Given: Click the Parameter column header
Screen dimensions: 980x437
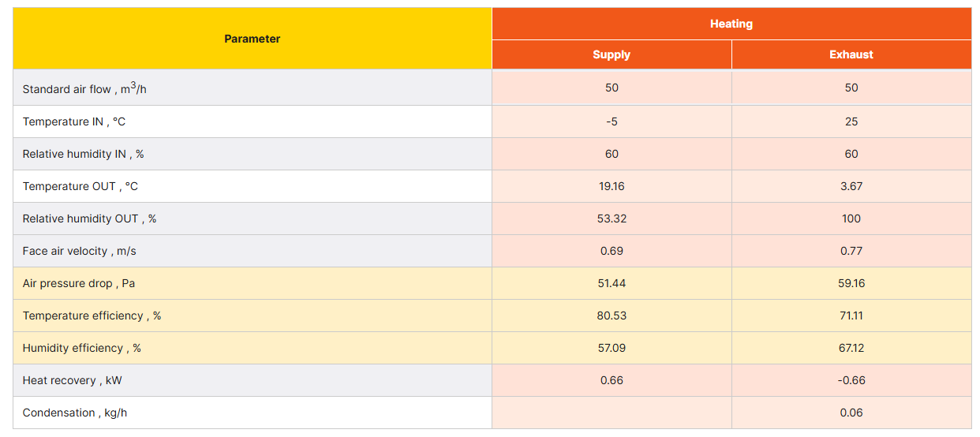Looking at the screenshot, I should 252,39.
